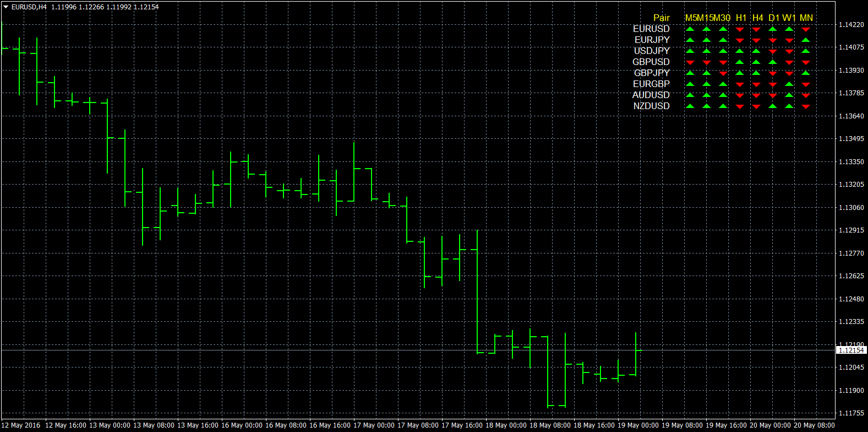Select the GBPJPY pair label

click(x=652, y=73)
